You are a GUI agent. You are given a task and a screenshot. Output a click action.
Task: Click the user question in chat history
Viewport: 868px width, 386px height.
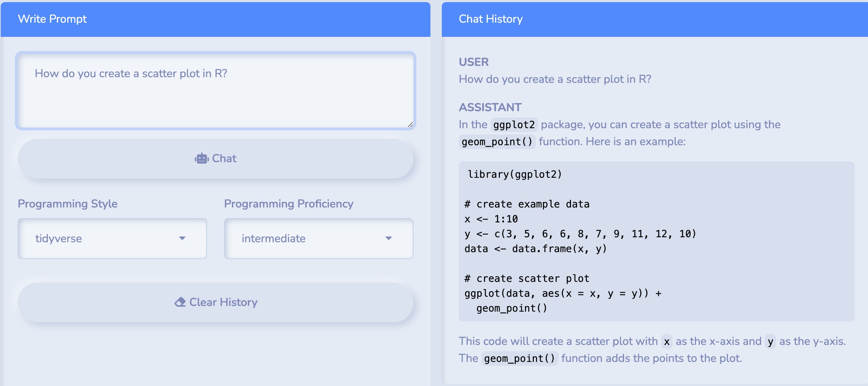point(555,79)
